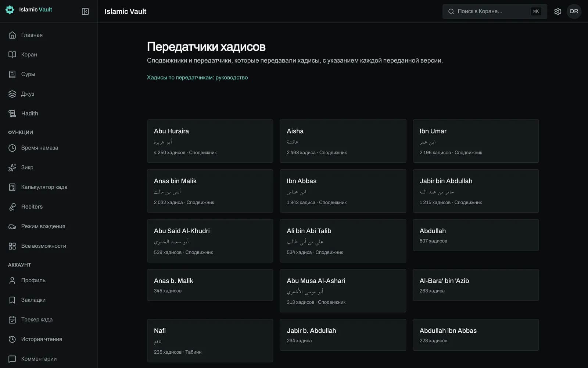The image size is (588, 368).
Task: Click the Трекер када calendar icon
Action: tap(12, 319)
